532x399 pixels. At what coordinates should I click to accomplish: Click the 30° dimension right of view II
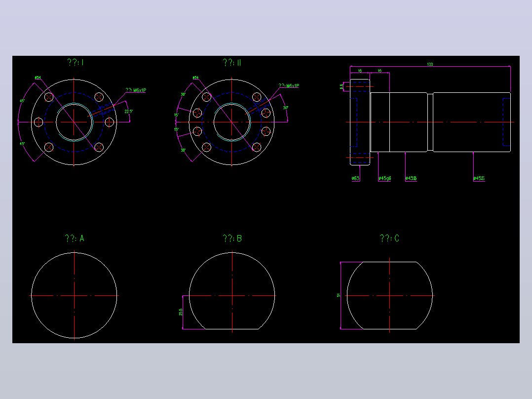(x=286, y=108)
